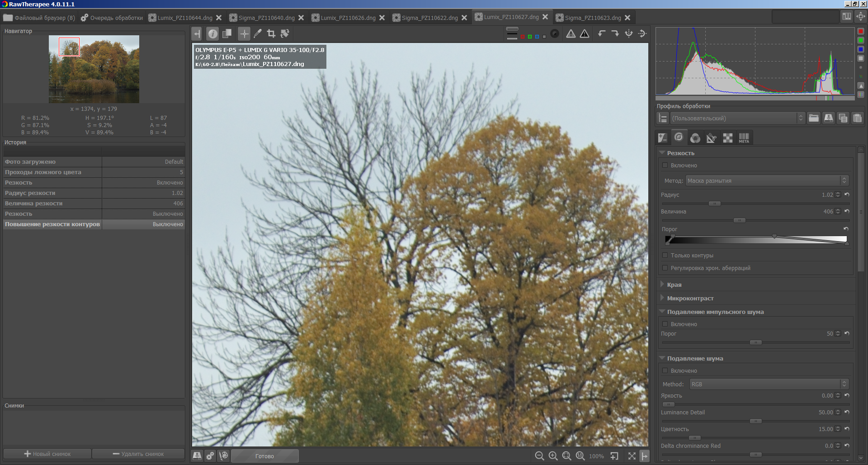This screenshot has height=465, width=868.
Task: Click the Новый снимок button
Action: 47,454
